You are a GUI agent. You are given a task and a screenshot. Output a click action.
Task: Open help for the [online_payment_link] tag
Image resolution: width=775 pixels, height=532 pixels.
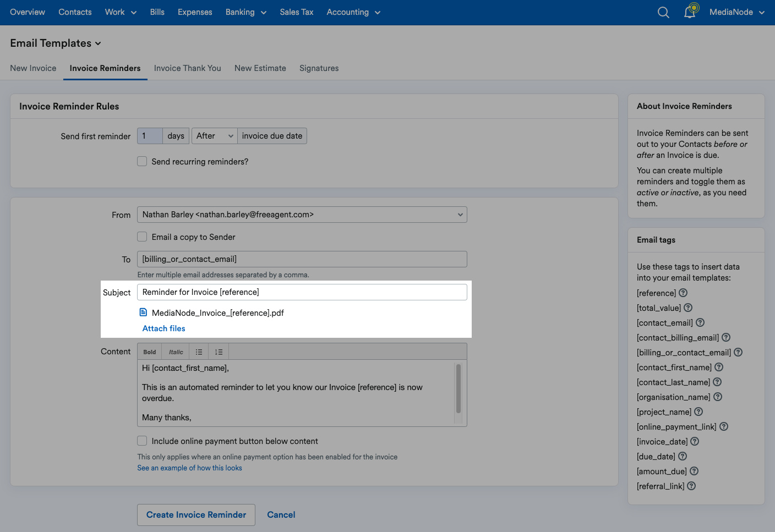point(724,427)
